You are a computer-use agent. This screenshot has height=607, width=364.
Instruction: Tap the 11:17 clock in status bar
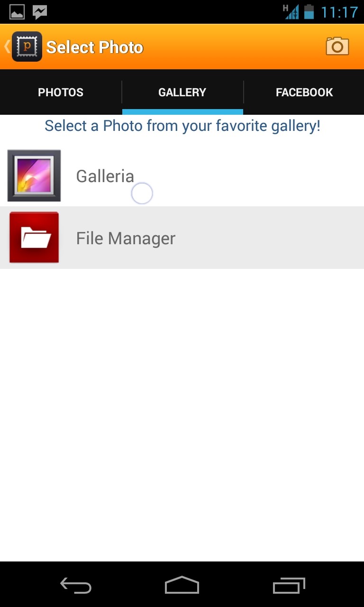[x=339, y=12]
